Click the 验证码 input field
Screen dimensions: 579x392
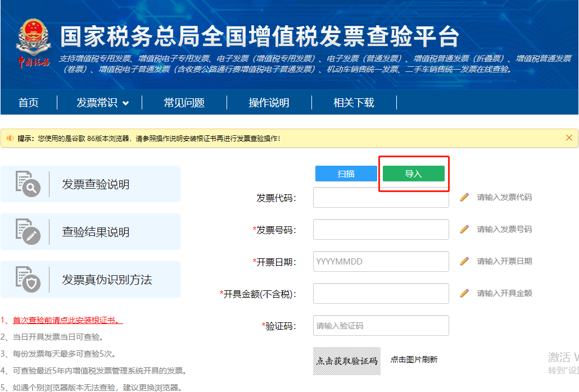pyautogui.click(x=381, y=326)
